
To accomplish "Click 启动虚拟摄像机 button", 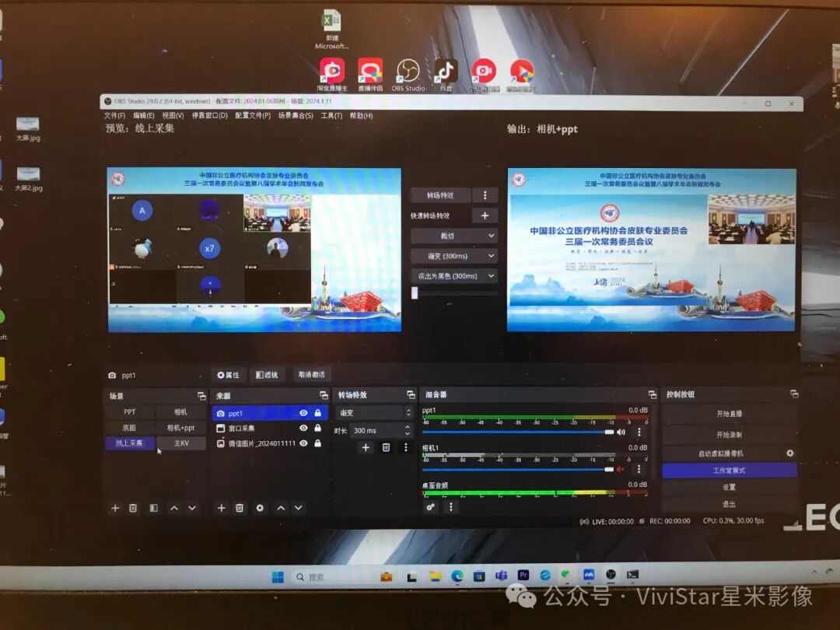I will pyautogui.click(x=722, y=453).
